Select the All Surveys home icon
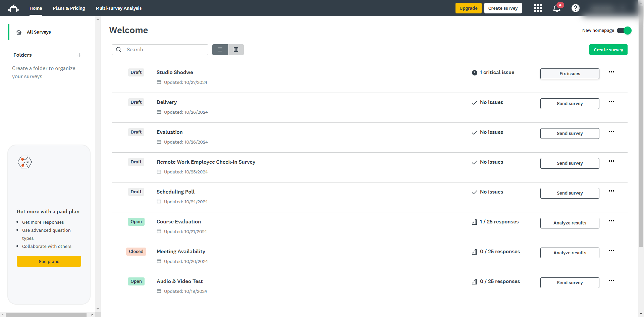The width and height of the screenshot is (644, 317). 19,32
